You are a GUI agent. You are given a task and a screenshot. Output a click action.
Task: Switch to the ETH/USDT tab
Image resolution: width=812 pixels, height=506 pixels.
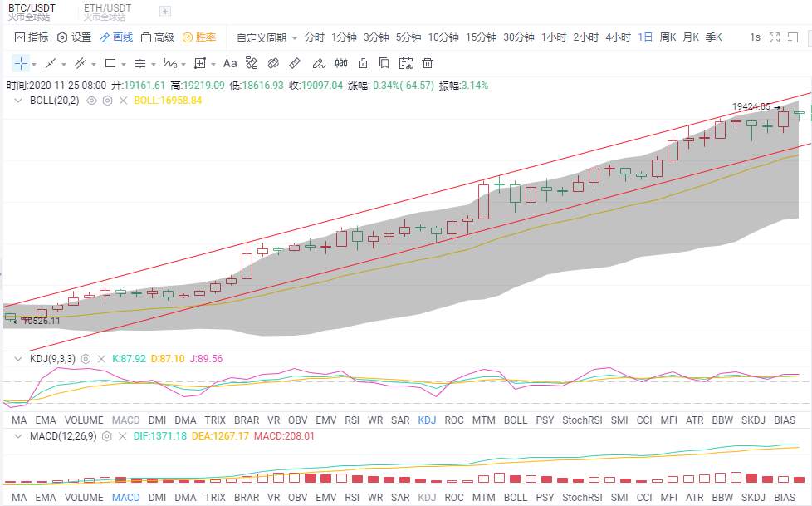[107, 12]
